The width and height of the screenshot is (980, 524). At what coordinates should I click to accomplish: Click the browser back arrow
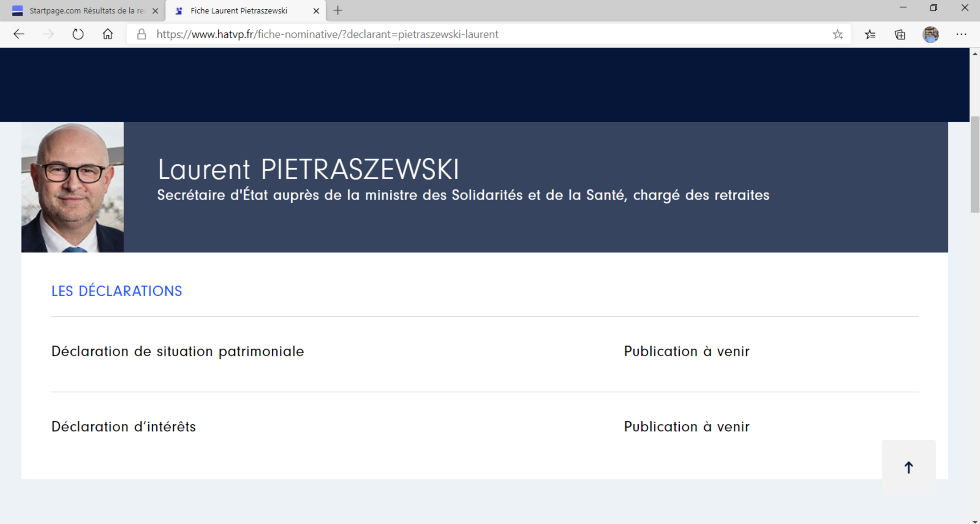click(19, 34)
